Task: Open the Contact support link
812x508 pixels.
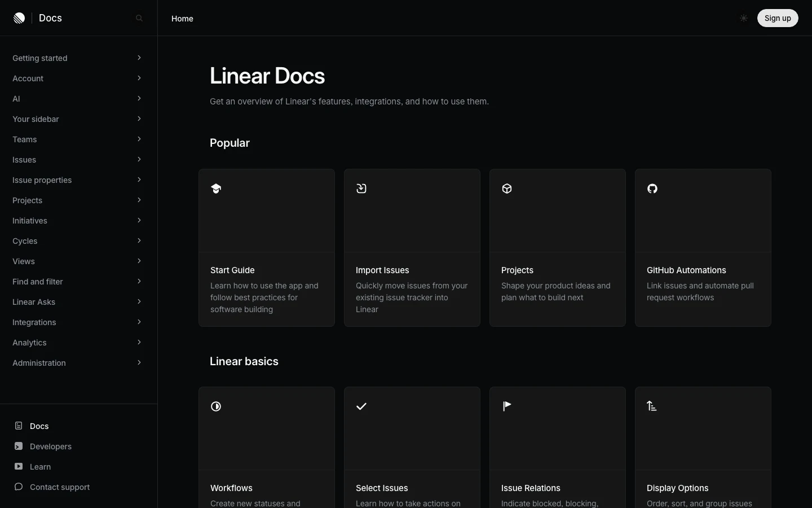Action: pos(60,487)
